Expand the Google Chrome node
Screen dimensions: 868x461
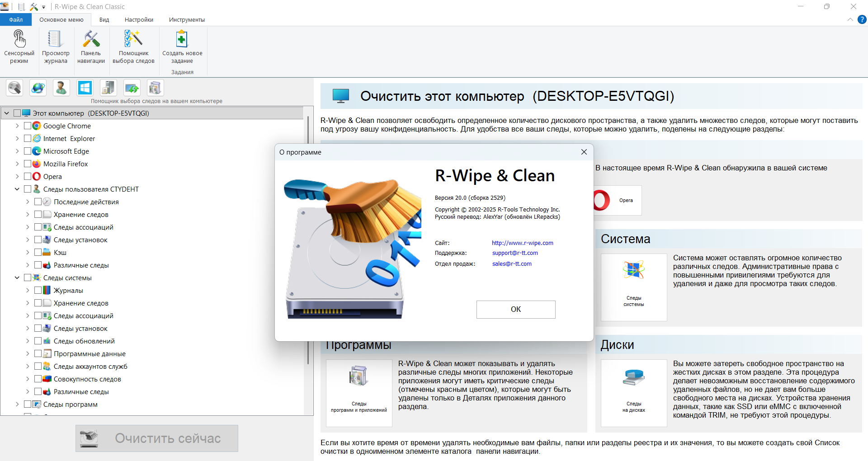point(17,126)
